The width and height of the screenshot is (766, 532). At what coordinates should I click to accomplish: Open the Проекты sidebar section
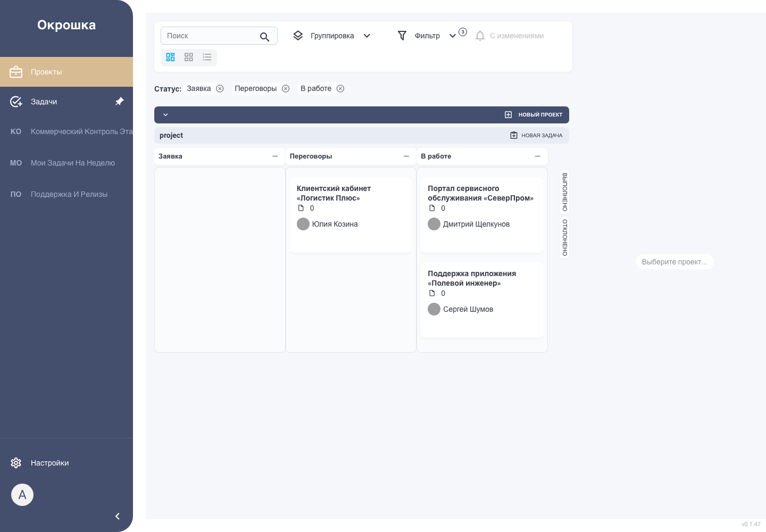(x=66, y=72)
